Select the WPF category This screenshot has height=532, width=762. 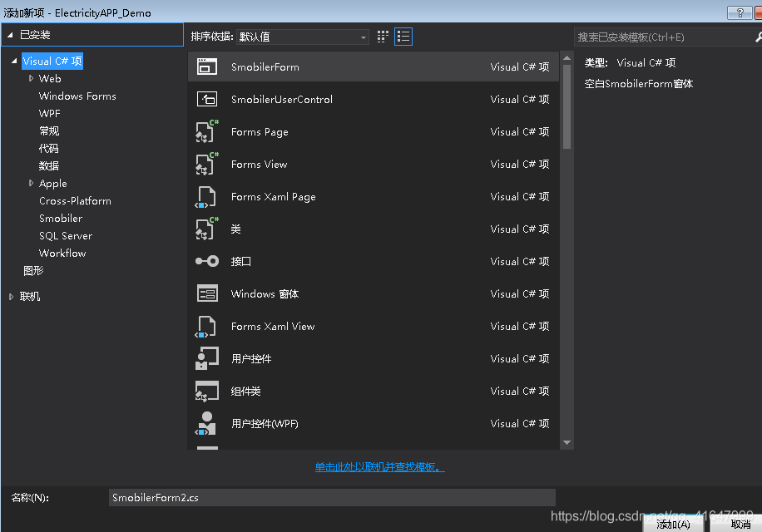[50, 114]
